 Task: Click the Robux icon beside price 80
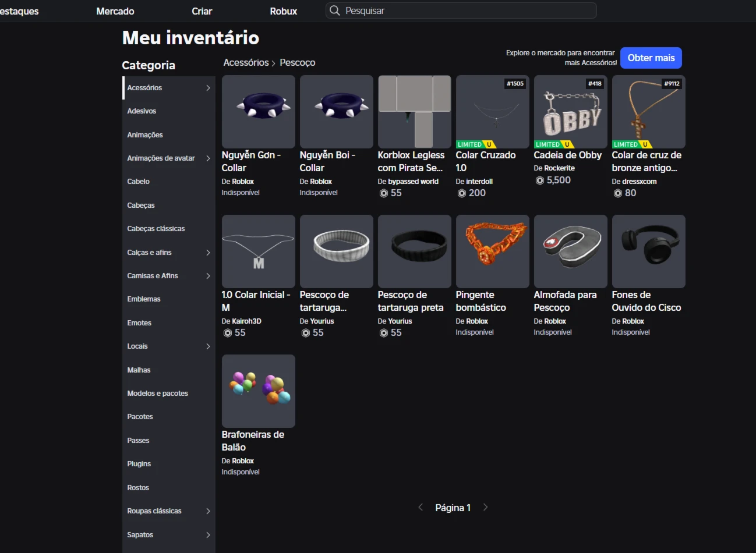(x=618, y=193)
